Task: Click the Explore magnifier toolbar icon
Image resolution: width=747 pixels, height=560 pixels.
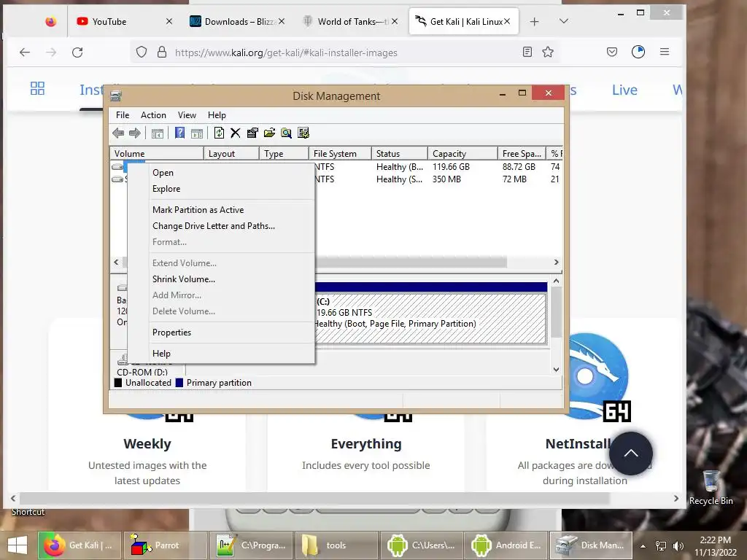Action: click(x=286, y=133)
